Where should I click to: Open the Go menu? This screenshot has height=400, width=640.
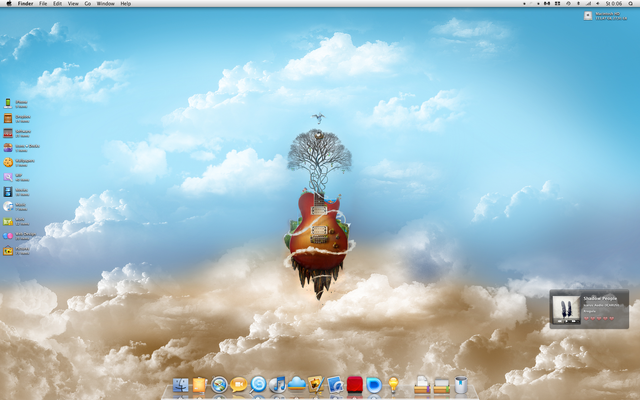tap(88, 3)
